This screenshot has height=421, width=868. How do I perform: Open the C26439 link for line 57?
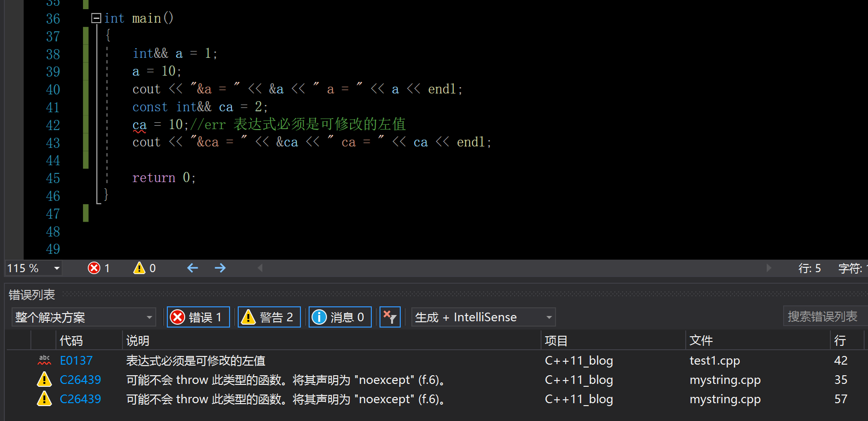tap(81, 399)
